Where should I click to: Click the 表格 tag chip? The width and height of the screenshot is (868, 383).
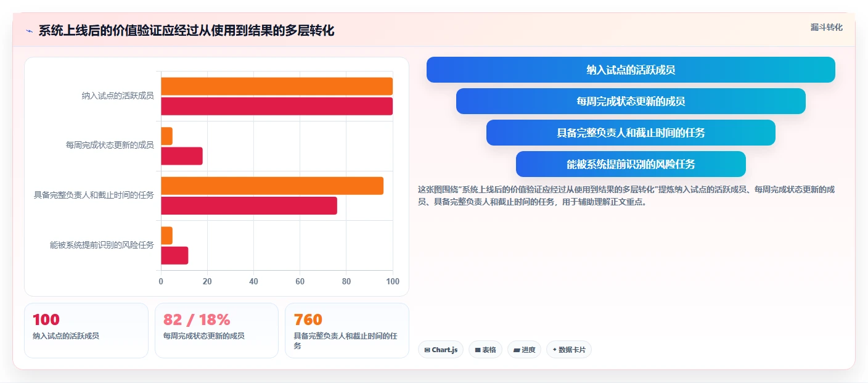pos(485,350)
